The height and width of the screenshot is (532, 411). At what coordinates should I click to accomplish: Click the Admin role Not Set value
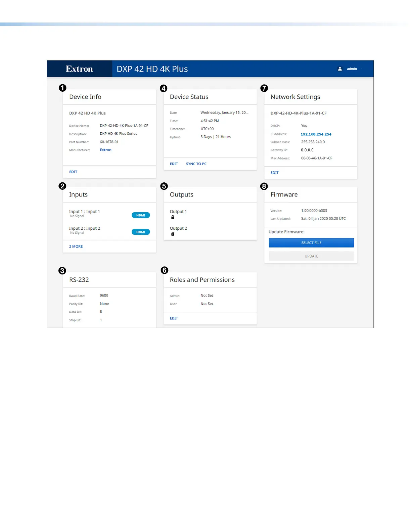pos(207,296)
